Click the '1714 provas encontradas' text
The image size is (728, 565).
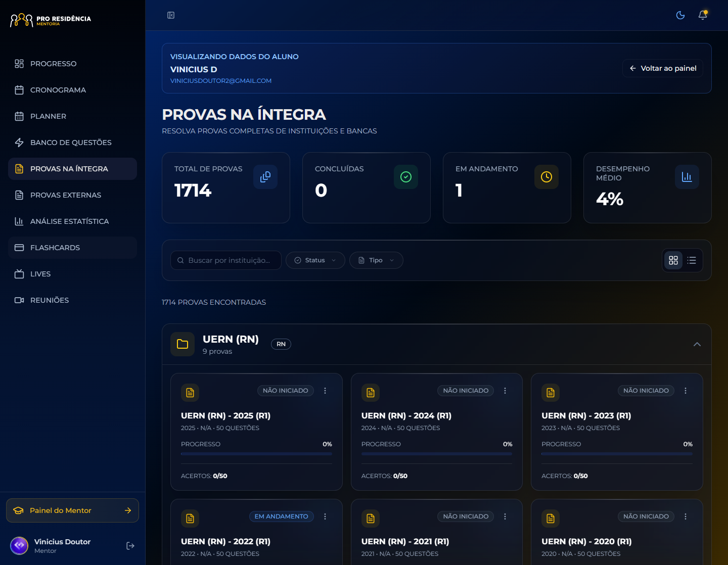coord(214,302)
